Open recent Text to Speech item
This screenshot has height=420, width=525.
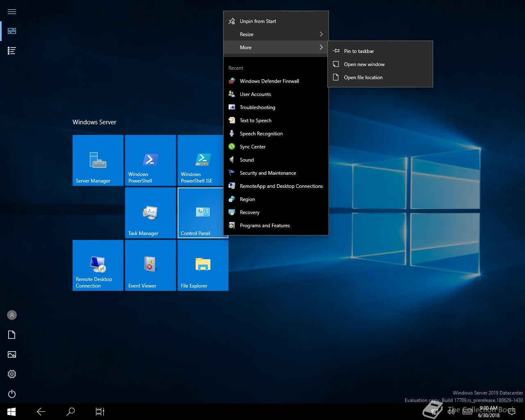276,121
